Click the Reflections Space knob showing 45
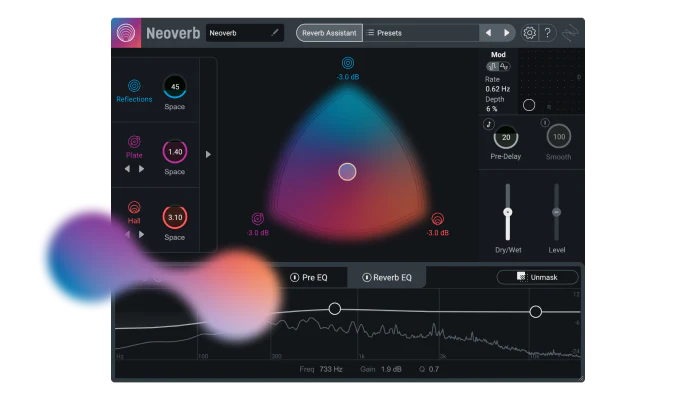Image resolution: width=696 pixels, height=400 pixels. pyautogui.click(x=175, y=87)
